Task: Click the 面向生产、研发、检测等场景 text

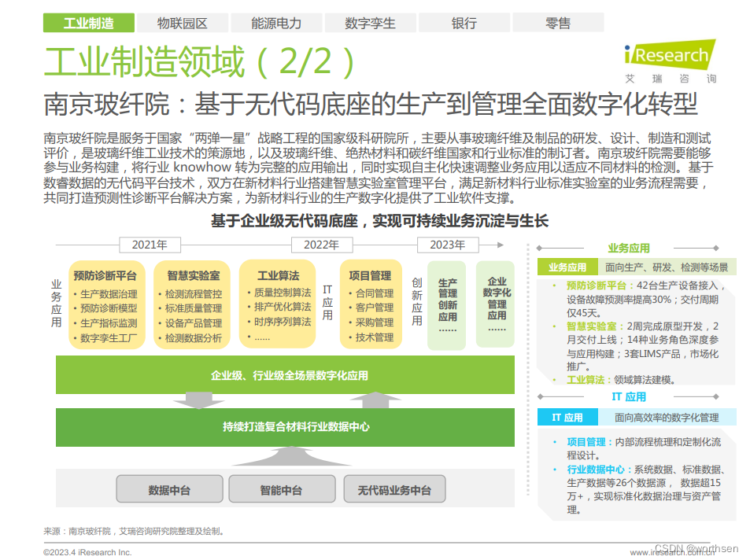Action: (667, 267)
